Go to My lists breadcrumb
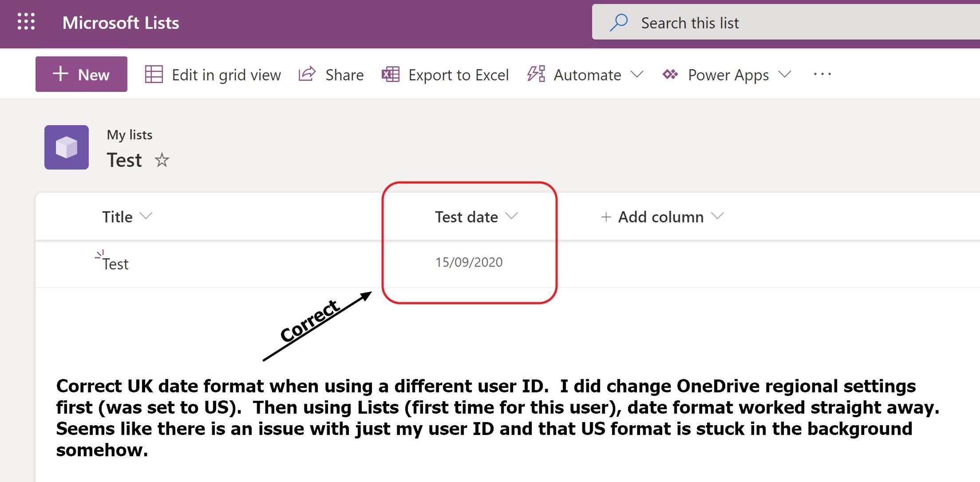Screen dimensions: 980x482 [130, 135]
